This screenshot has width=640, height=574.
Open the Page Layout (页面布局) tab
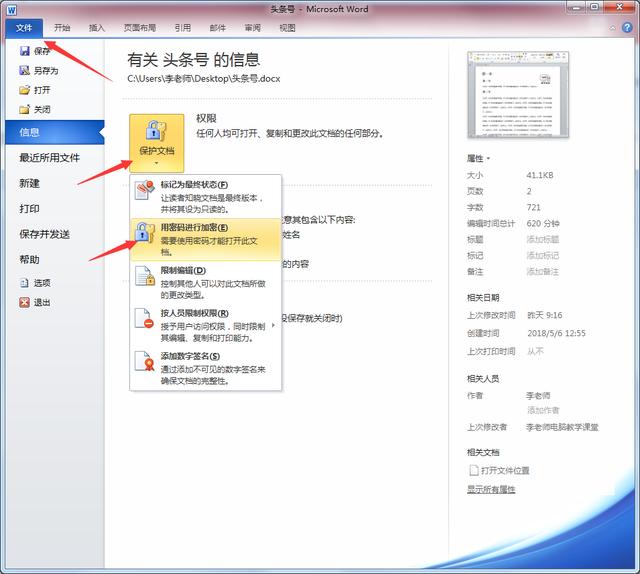click(140, 28)
